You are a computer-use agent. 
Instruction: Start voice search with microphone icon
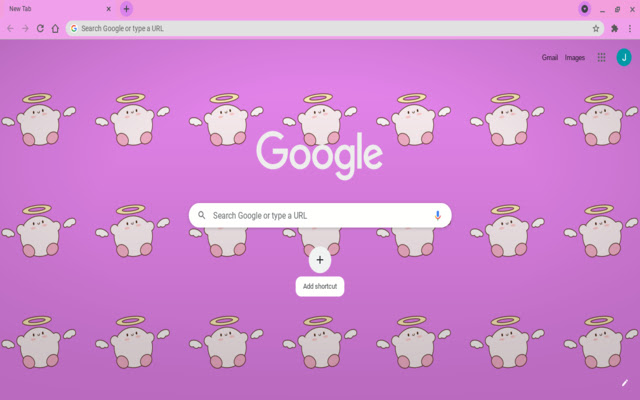tap(438, 215)
